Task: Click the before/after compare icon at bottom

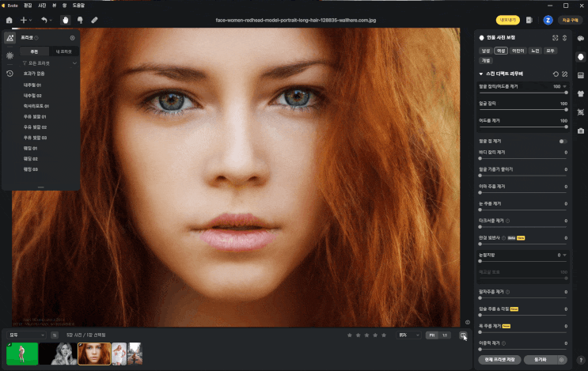Action: coord(463,335)
